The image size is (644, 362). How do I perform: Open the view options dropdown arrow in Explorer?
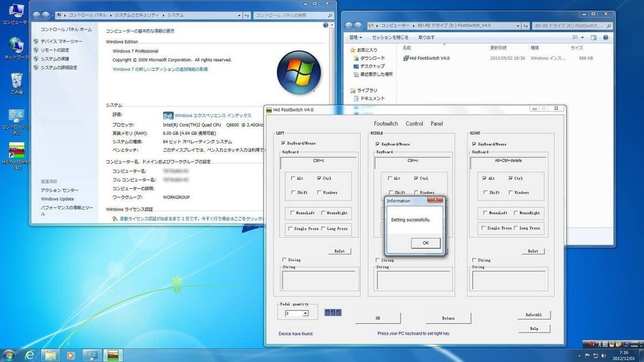(582, 38)
